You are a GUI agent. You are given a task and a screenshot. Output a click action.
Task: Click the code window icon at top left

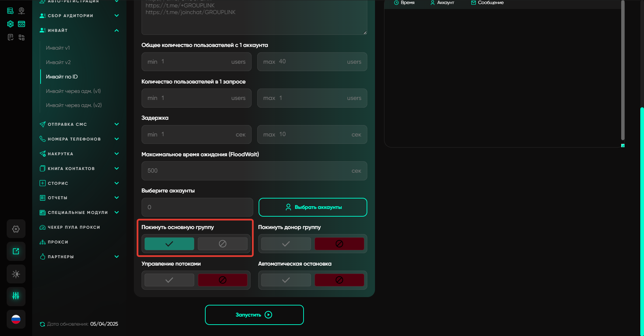pos(21,24)
